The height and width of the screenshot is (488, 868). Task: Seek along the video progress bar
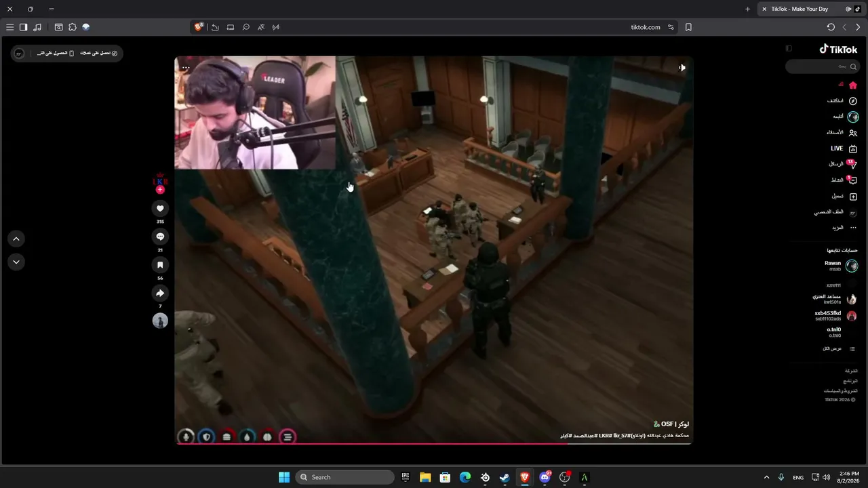434,444
